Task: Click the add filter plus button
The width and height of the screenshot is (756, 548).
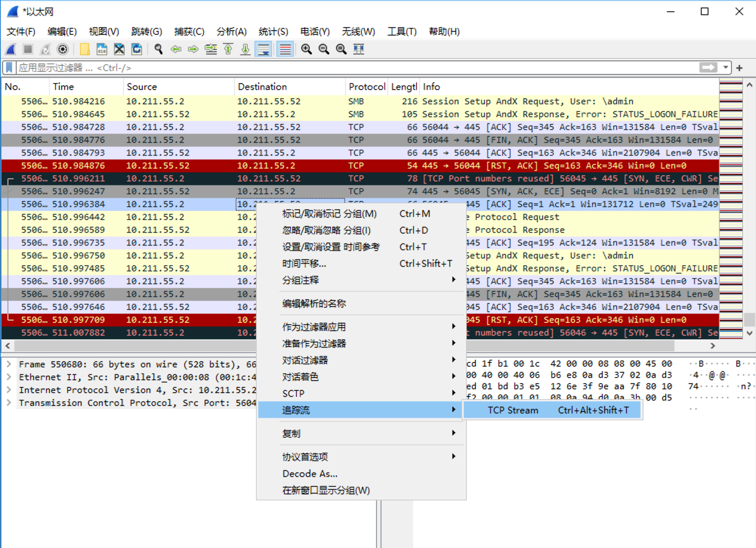Action: tap(739, 68)
